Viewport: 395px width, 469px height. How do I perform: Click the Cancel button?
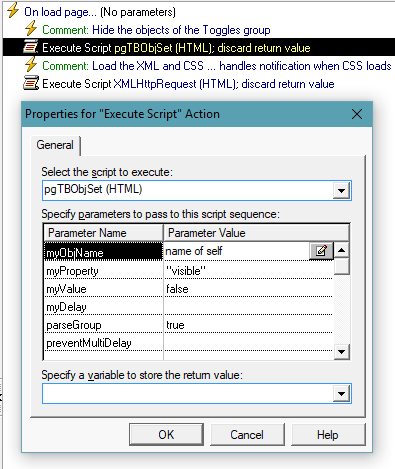click(x=247, y=435)
